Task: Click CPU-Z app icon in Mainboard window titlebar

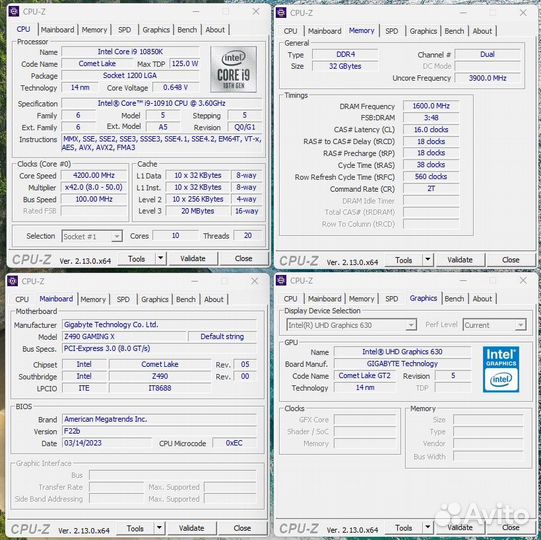Action: click(x=12, y=281)
